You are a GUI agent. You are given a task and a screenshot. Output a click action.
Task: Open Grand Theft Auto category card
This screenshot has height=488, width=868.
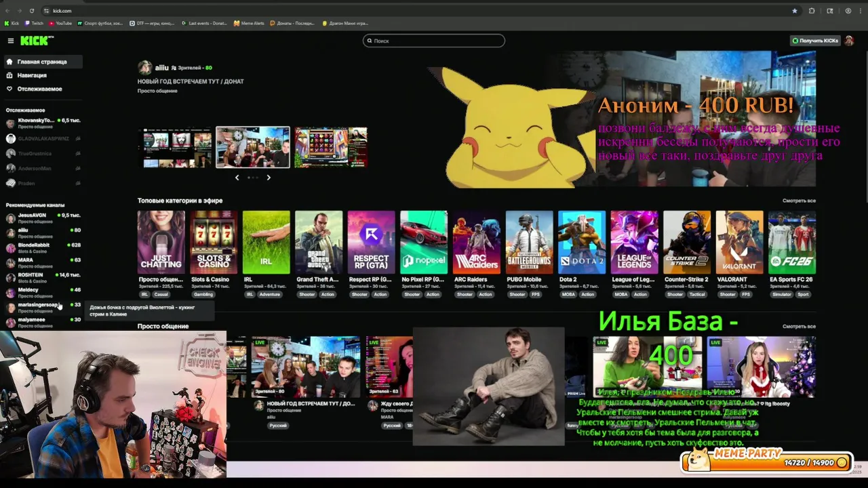tap(319, 242)
